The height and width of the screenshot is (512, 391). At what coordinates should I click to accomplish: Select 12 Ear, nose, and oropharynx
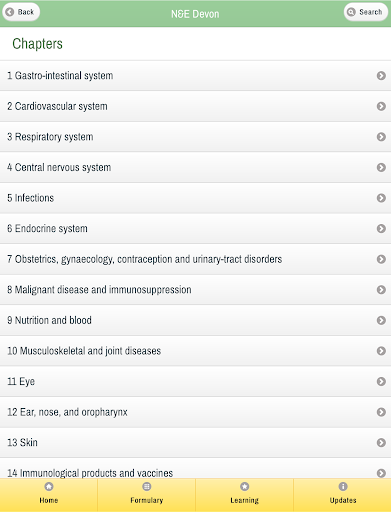tap(195, 412)
